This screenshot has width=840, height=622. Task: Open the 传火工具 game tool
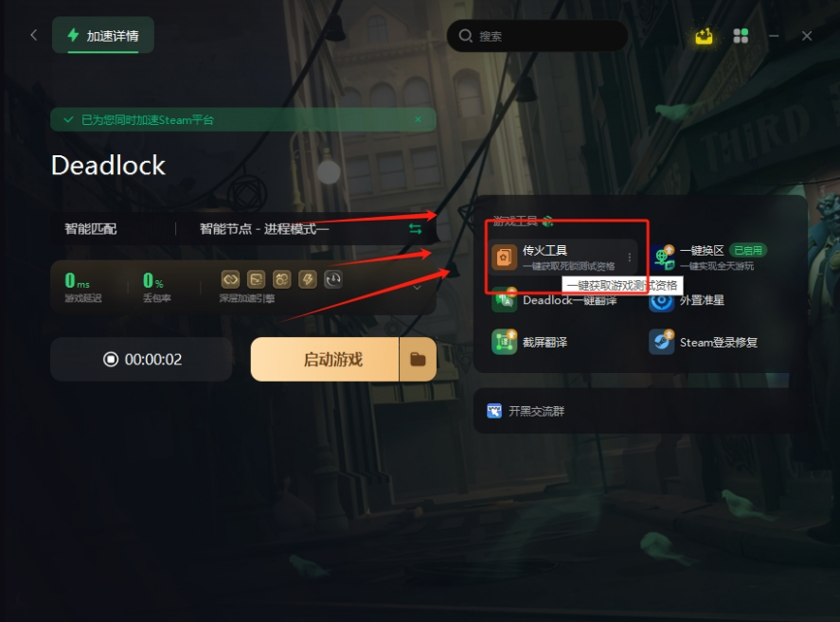click(563, 258)
